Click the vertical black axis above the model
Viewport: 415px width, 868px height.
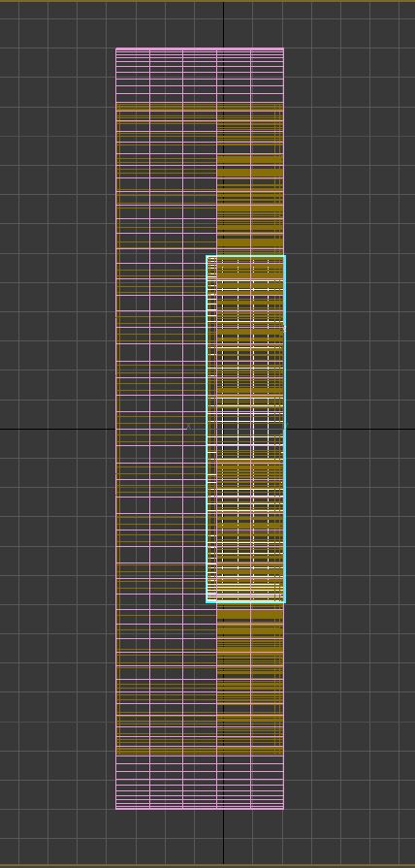tap(224, 25)
